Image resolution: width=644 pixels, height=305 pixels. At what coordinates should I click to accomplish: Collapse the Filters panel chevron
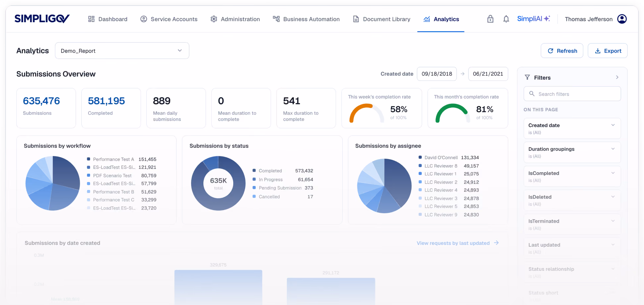617,77
